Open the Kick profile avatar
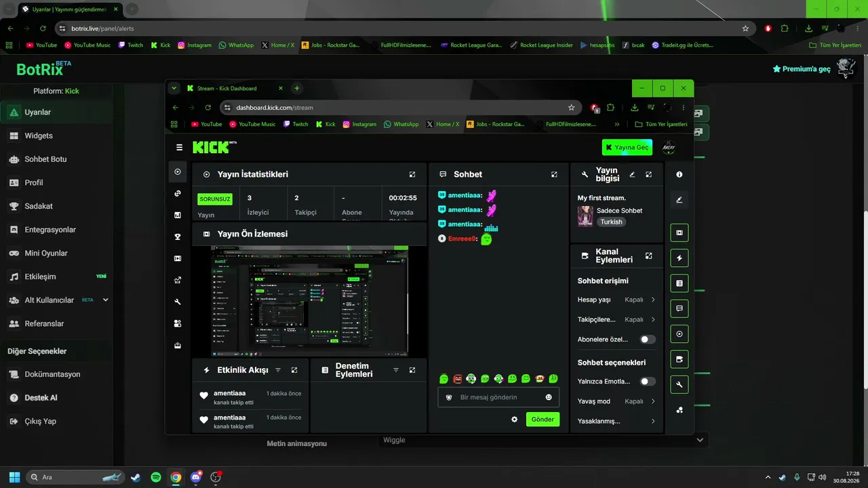This screenshot has width=868, height=488. [x=669, y=147]
